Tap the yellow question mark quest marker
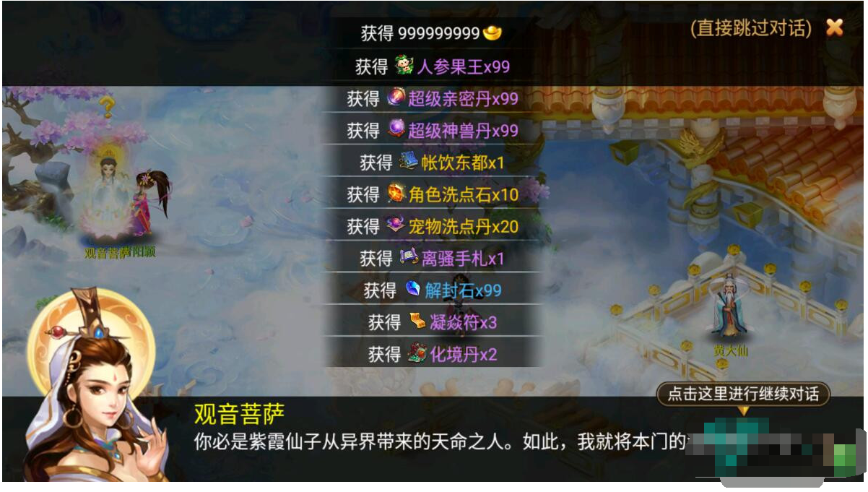The image size is (868, 492). click(107, 108)
